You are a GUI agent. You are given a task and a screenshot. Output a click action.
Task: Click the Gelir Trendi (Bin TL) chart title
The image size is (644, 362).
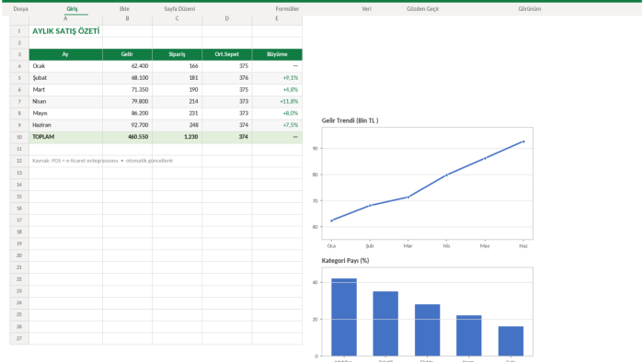[x=350, y=120]
